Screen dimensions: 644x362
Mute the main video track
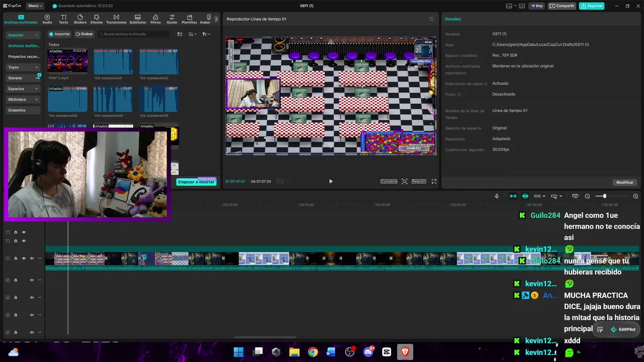[x=32, y=258]
